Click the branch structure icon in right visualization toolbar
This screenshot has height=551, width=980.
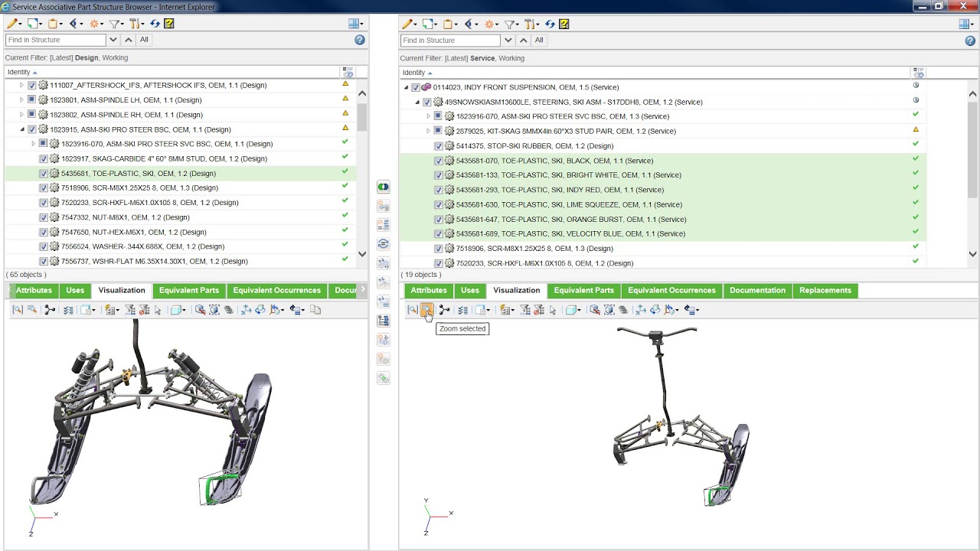click(x=444, y=310)
